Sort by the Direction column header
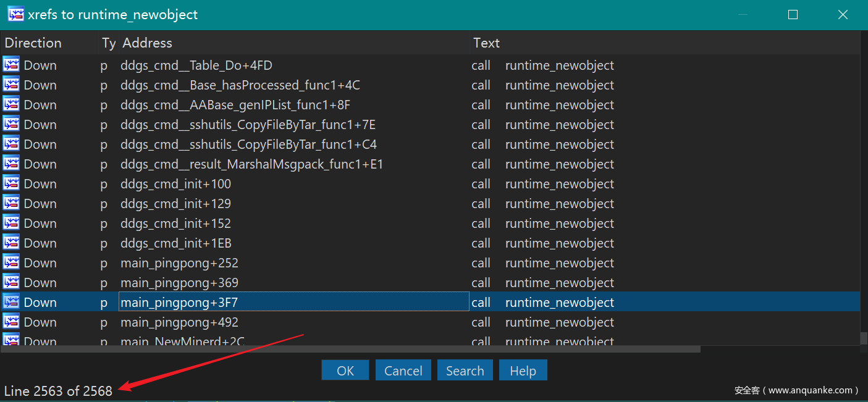This screenshot has height=402, width=868. click(x=33, y=43)
